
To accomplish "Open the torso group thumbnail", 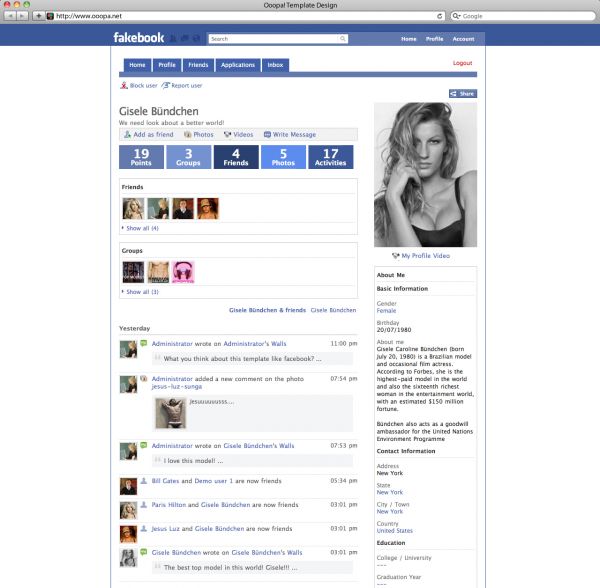I will coord(158,272).
